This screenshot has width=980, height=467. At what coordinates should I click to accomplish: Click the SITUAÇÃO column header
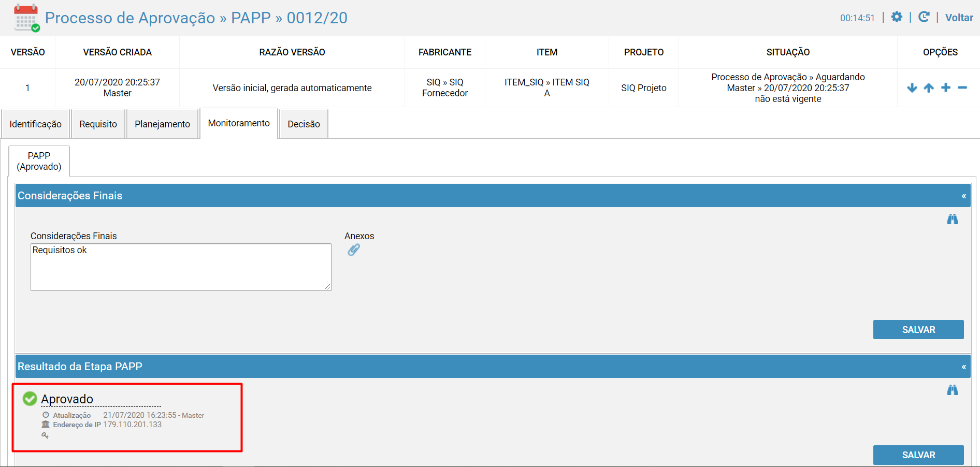pyautogui.click(x=788, y=52)
